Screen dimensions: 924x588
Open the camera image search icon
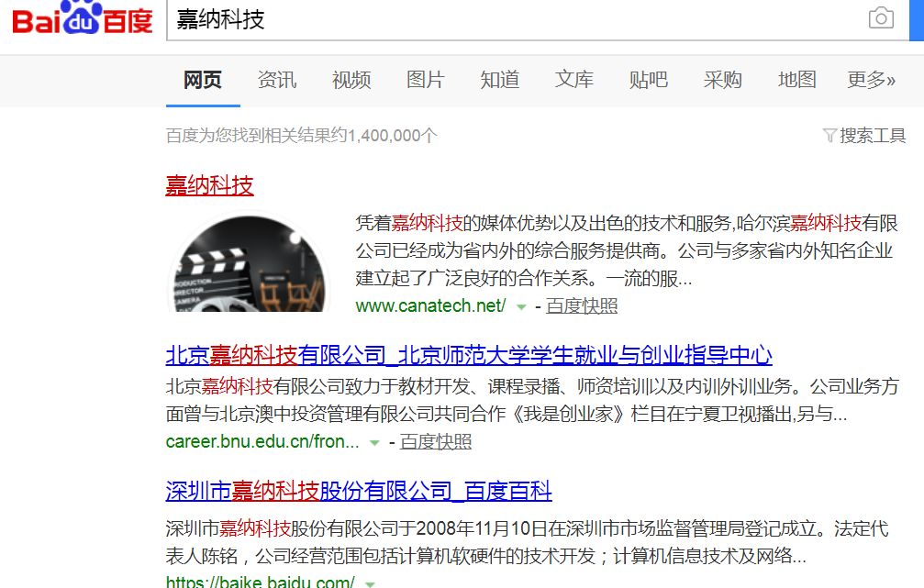pos(881,17)
